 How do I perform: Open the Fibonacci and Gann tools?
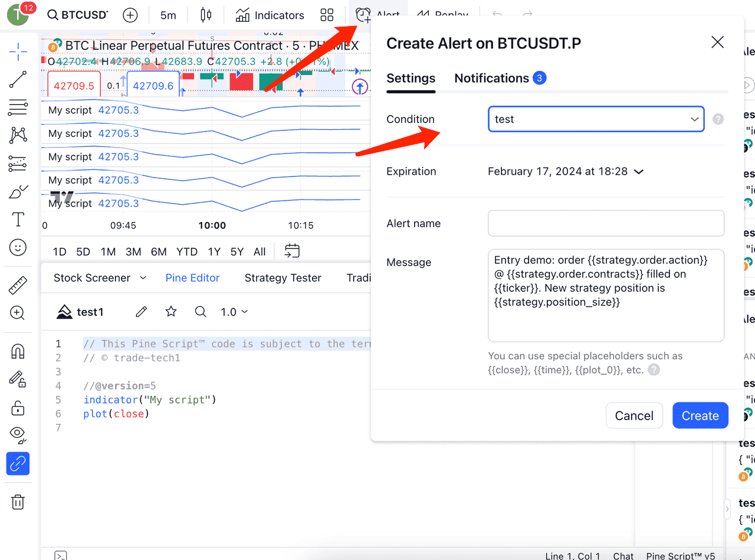coord(18,108)
